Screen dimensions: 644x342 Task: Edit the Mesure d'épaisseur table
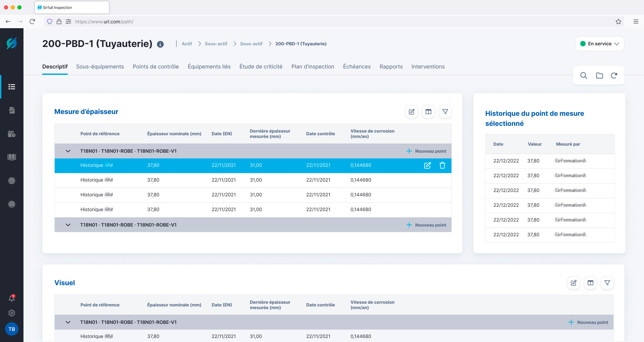click(412, 112)
